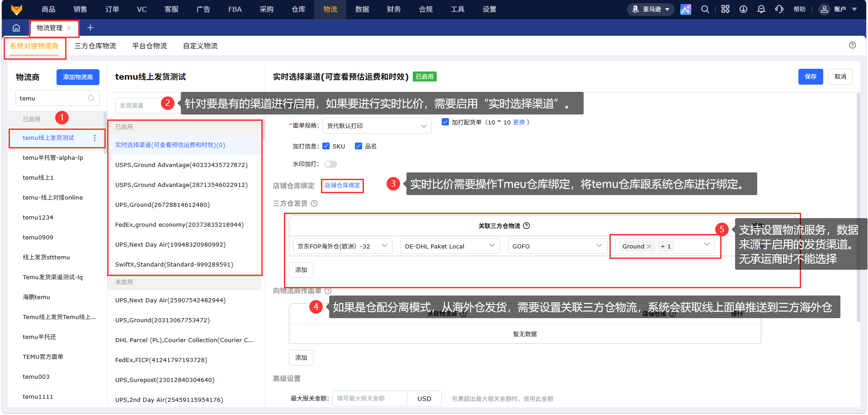Enable the 水印加打 switch

pyautogui.click(x=331, y=164)
